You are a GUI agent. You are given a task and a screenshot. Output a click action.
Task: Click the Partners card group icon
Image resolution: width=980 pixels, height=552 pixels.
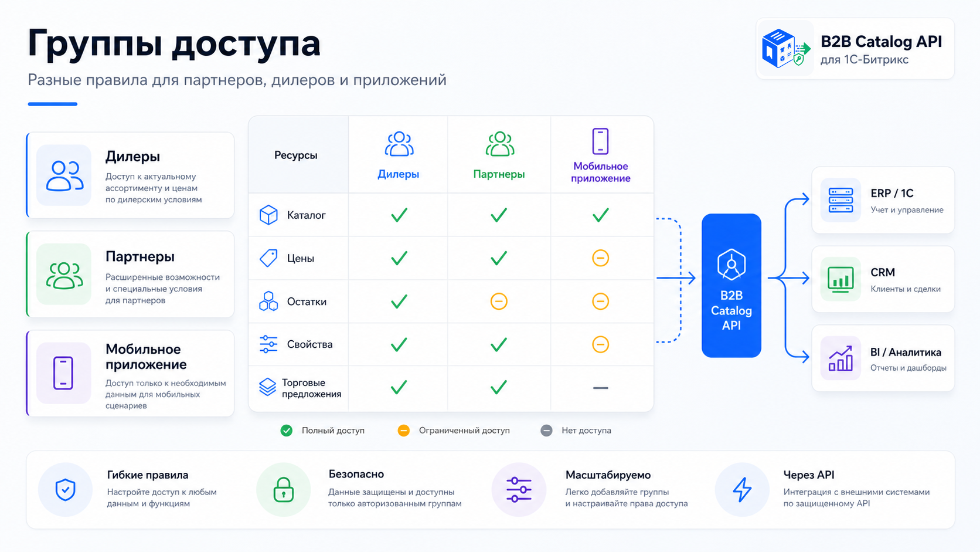click(64, 275)
